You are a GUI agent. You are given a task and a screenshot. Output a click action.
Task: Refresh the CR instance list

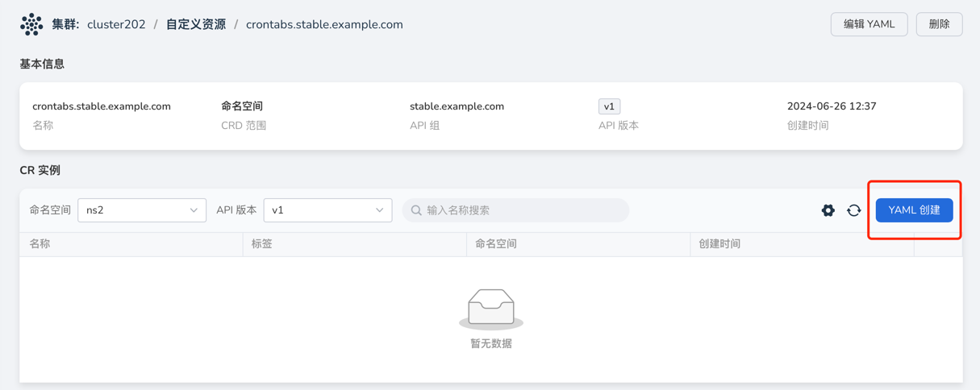click(853, 210)
